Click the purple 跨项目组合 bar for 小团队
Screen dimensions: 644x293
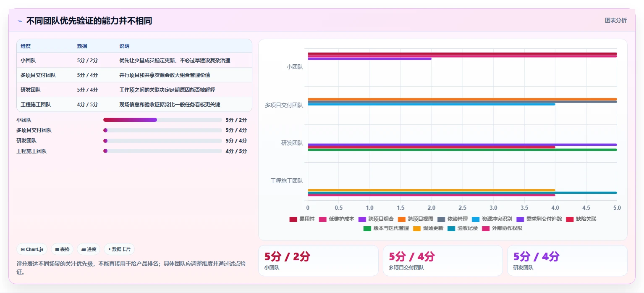[x=369, y=59]
